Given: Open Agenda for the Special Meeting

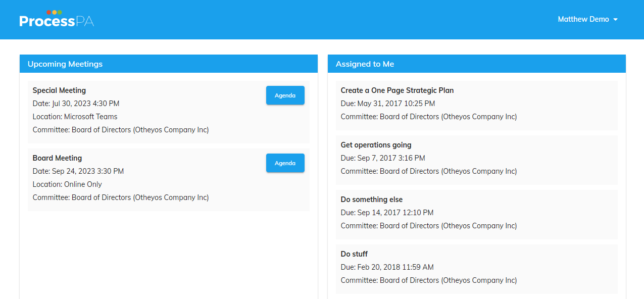Looking at the screenshot, I should 285,95.
